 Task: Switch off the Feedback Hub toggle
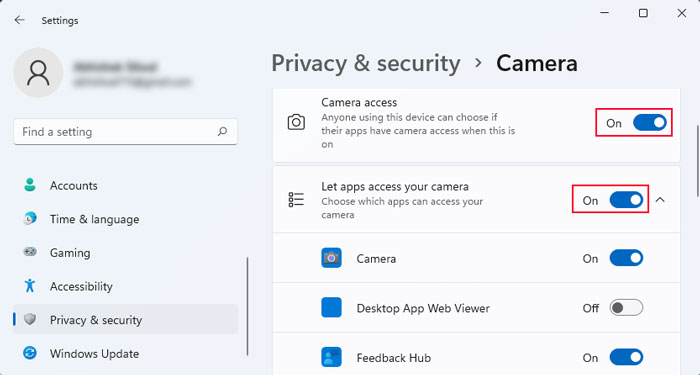(626, 357)
